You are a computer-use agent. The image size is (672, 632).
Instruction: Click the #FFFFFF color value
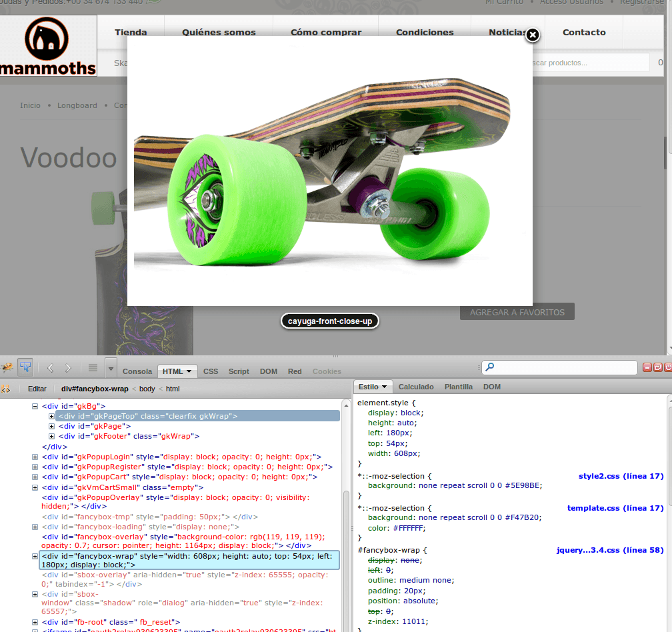pyautogui.click(x=409, y=528)
